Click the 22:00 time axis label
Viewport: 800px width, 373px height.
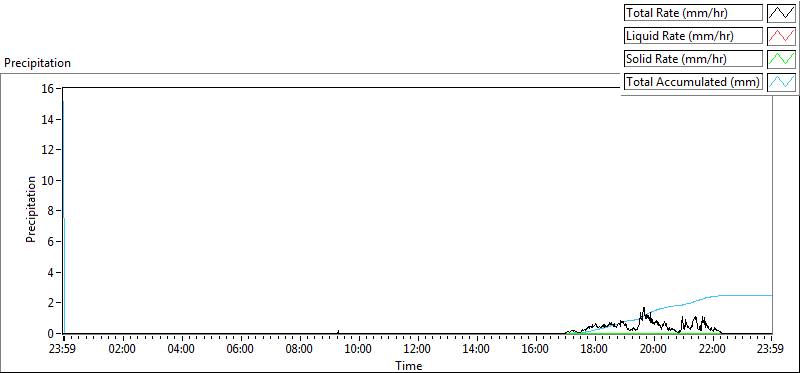pos(713,350)
